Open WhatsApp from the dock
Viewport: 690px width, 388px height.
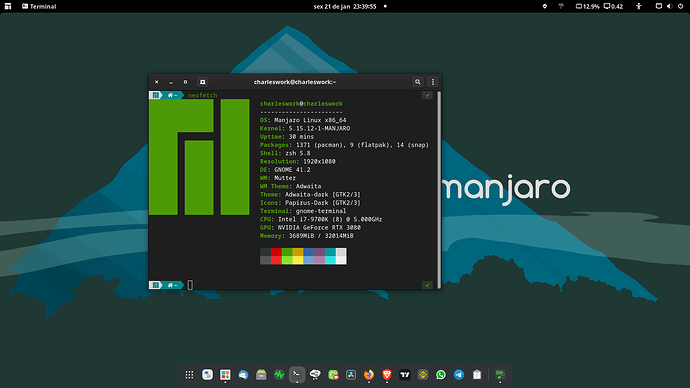(x=440, y=375)
